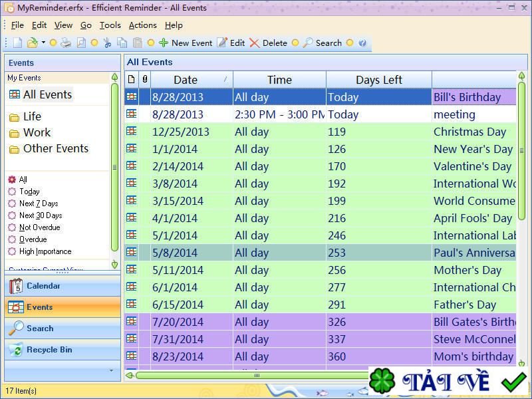The width and height of the screenshot is (532, 399).
Task: Click the Delete toolbar button
Action: [x=268, y=43]
